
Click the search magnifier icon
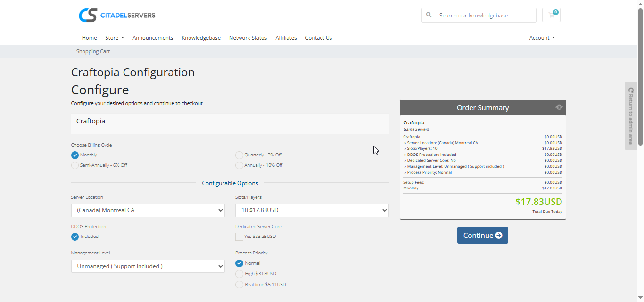point(429,15)
